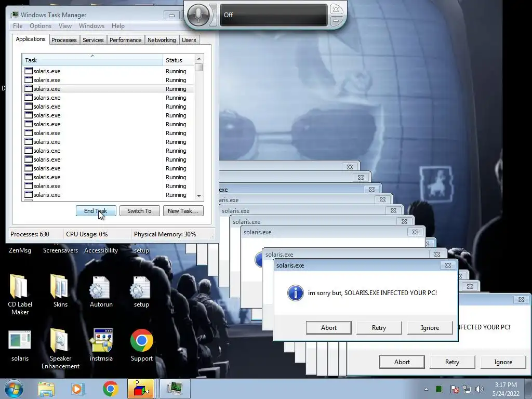
Task: Select the first solaris.exe task row
Action: click(109, 71)
